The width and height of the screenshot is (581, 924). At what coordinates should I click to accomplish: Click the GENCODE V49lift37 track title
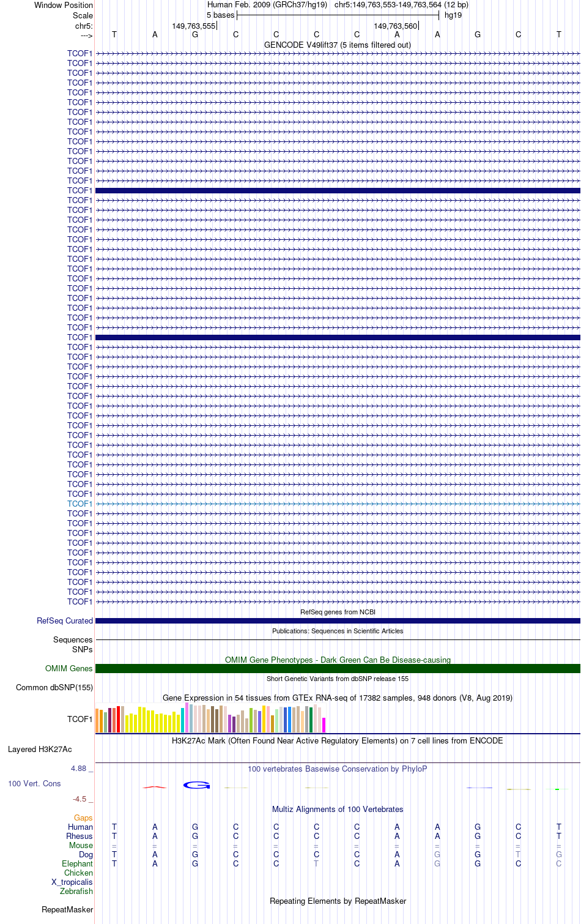[x=338, y=45]
